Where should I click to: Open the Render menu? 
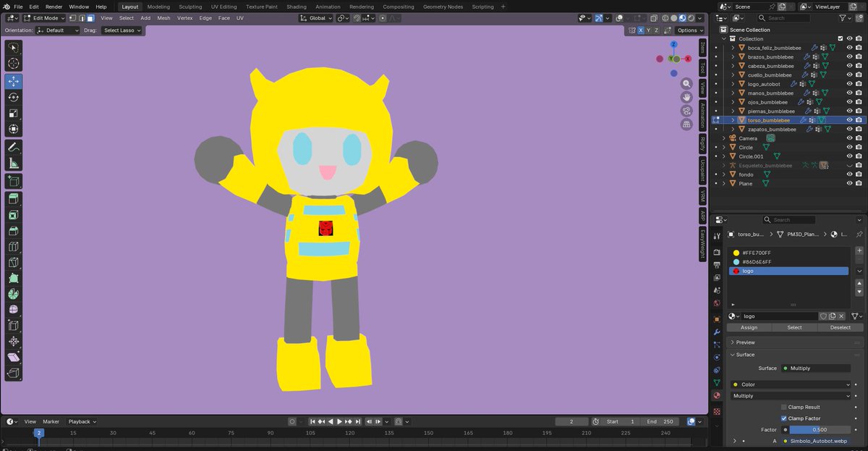pos(54,7)
